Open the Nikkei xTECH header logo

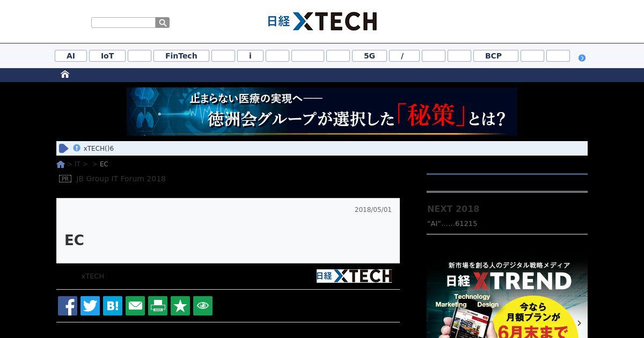[x=322, y=21]
